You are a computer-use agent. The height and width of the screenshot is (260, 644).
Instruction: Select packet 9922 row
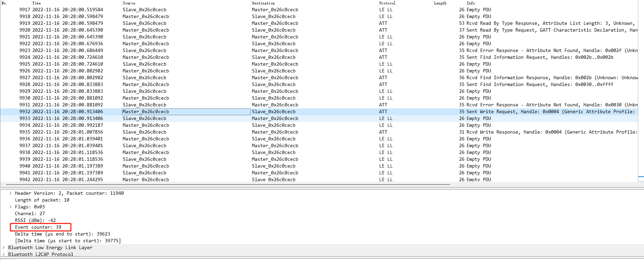(319, 44)
